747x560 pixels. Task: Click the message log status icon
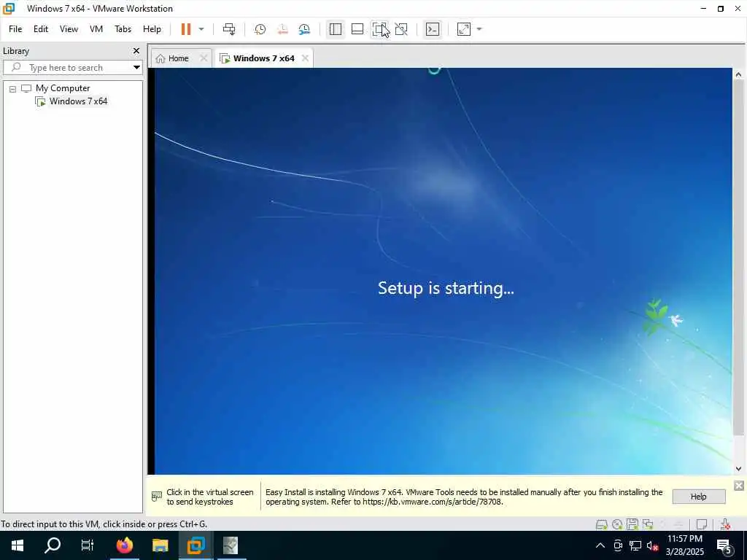coord(701,524)
